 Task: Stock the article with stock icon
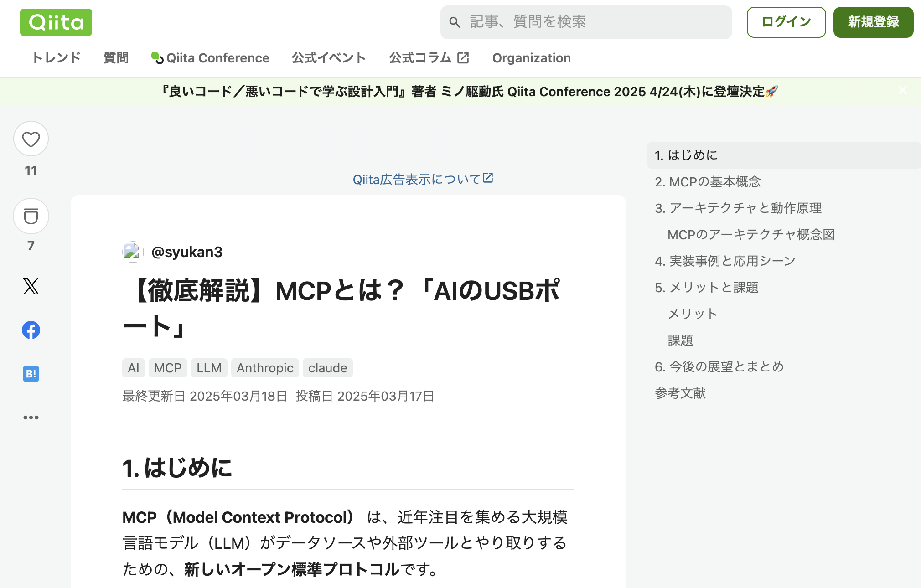pos(31,216)
